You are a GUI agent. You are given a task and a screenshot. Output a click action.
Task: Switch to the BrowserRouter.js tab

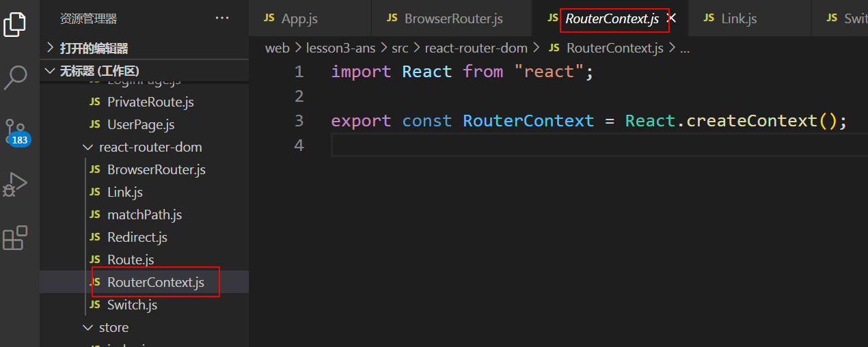[453, 18]
